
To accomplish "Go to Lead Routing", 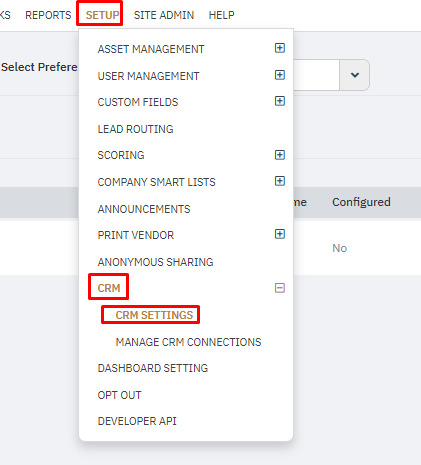I will point(135,129).
